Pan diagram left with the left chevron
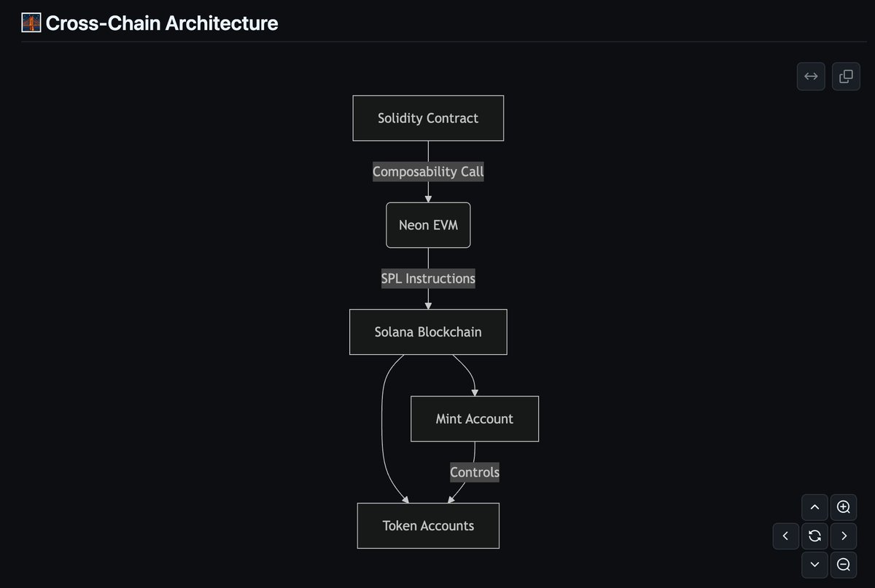This screenshot has height=588, width=875. [x=785, y=536]
